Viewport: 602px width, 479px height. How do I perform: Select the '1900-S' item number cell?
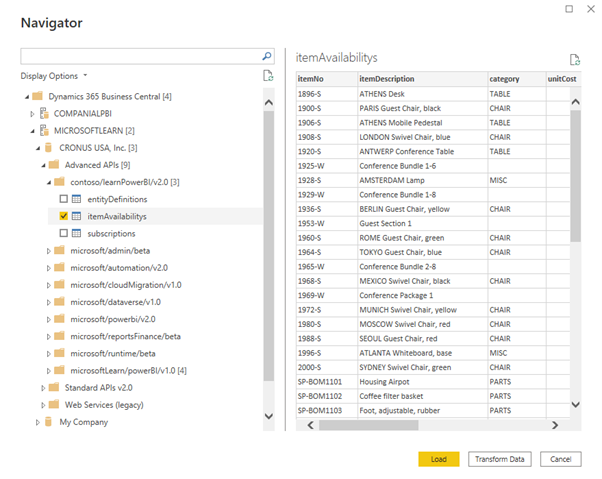(327, 108)
